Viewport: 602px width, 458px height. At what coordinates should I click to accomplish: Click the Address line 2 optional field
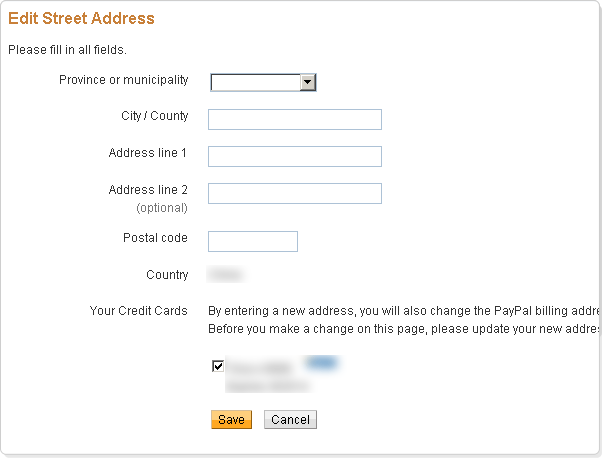pyautogui.click(x=295, y=194)
